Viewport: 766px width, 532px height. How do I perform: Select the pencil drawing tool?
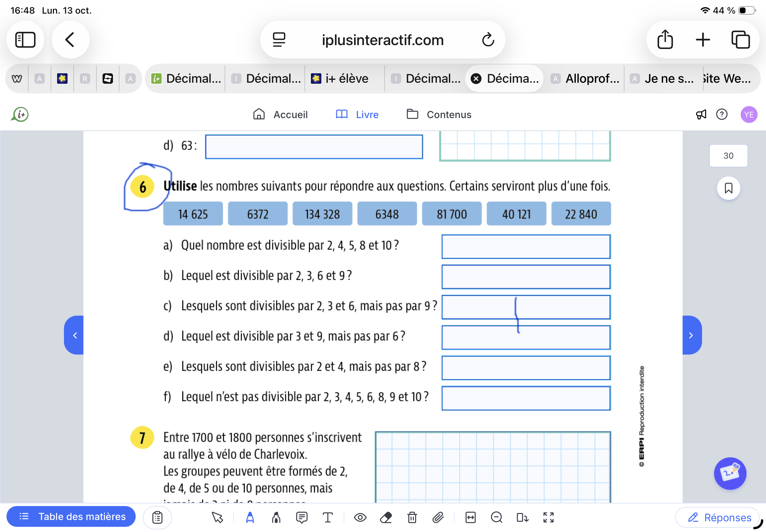(x=250, y=517)
